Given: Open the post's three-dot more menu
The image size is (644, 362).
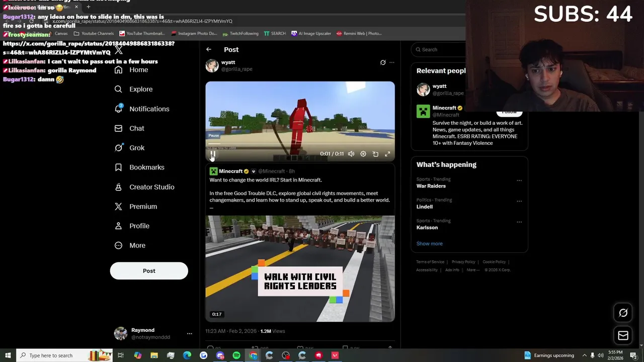Looking at the screenshot, I should (x=392, y=63).
